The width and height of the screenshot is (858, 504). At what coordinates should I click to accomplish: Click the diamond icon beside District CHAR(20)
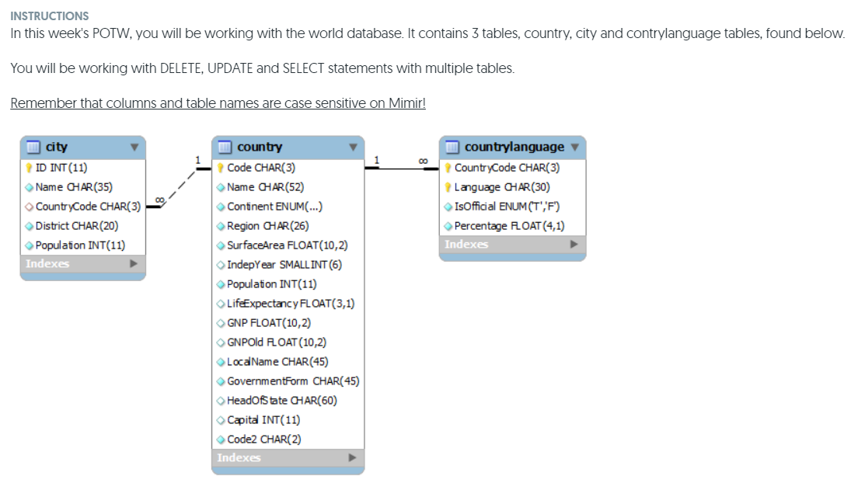(29, 226)
